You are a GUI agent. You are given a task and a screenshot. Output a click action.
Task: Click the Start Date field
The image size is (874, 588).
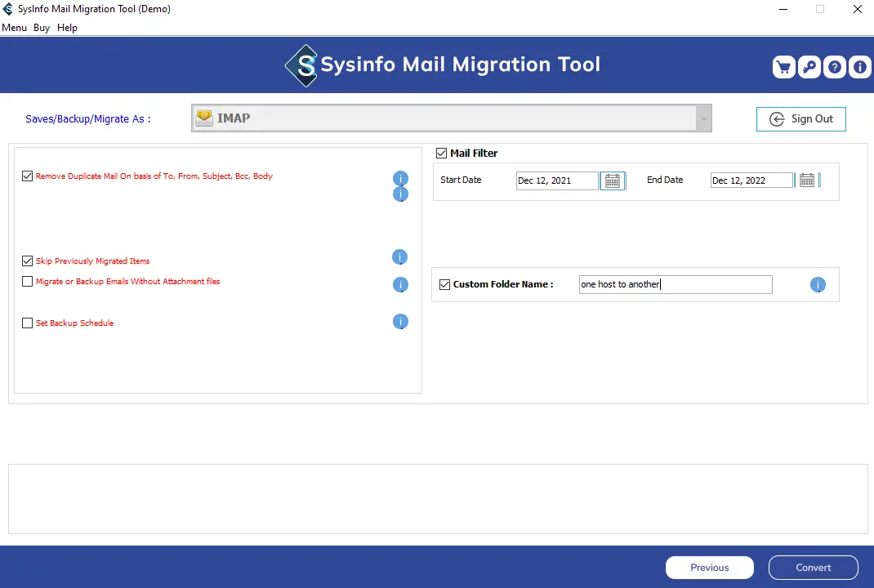pyautogui.click(x=557, y=180)
